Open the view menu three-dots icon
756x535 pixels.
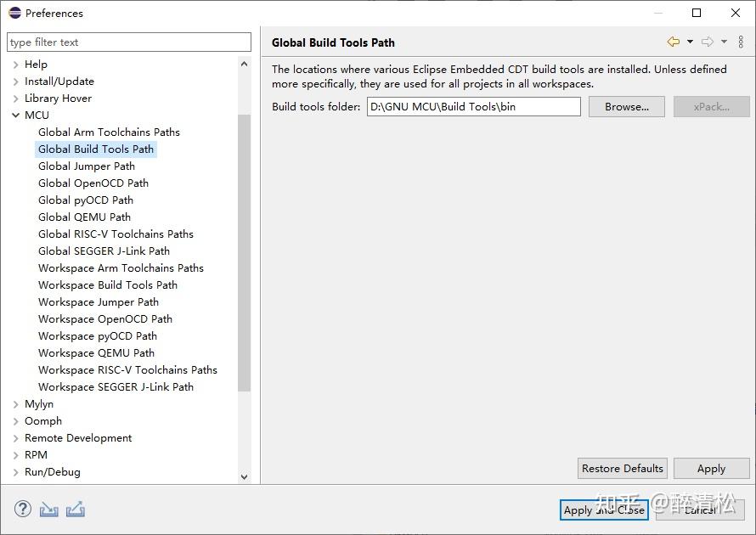(741, 42)
